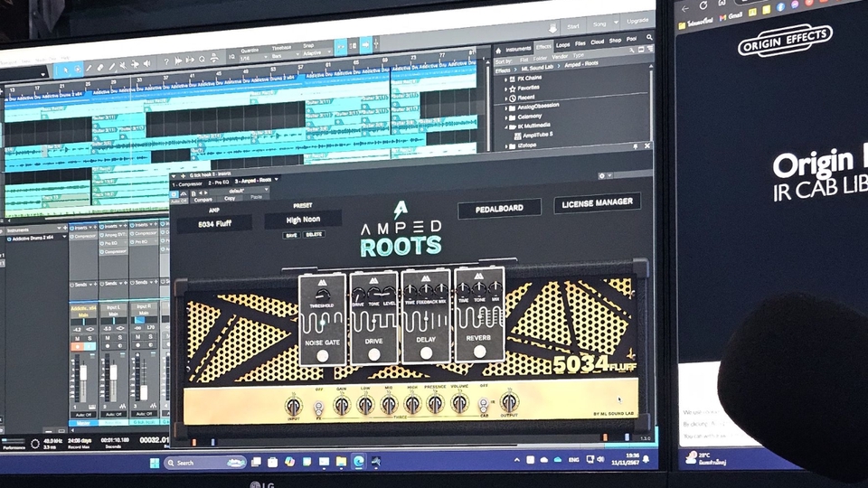Click the High Noon preset selector
Screen dimensions: 868x488
pos(303,220)
